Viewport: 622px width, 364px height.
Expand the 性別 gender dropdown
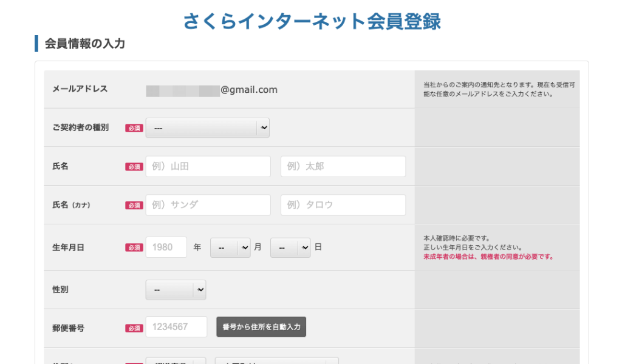176,289
